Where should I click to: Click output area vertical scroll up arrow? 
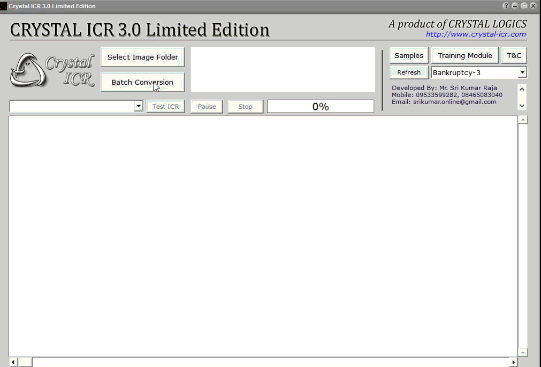pyautogui.click(x=523, y=120)
